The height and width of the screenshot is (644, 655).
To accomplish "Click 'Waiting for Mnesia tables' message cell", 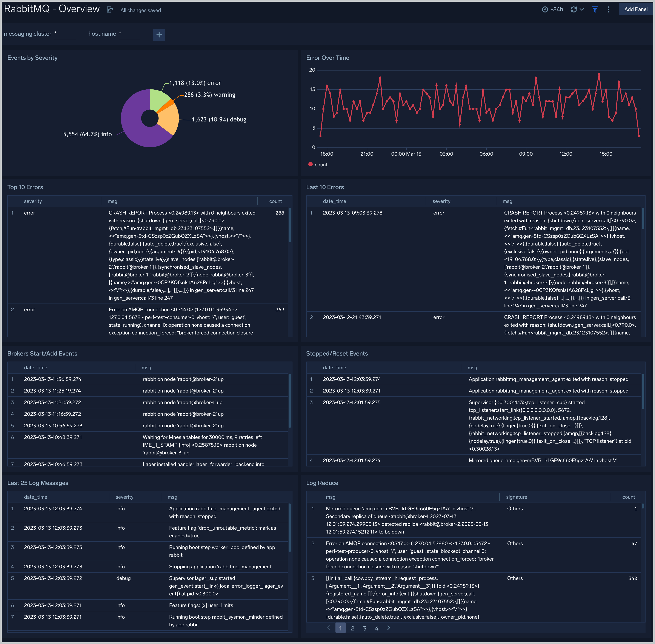I will [202, 445].
